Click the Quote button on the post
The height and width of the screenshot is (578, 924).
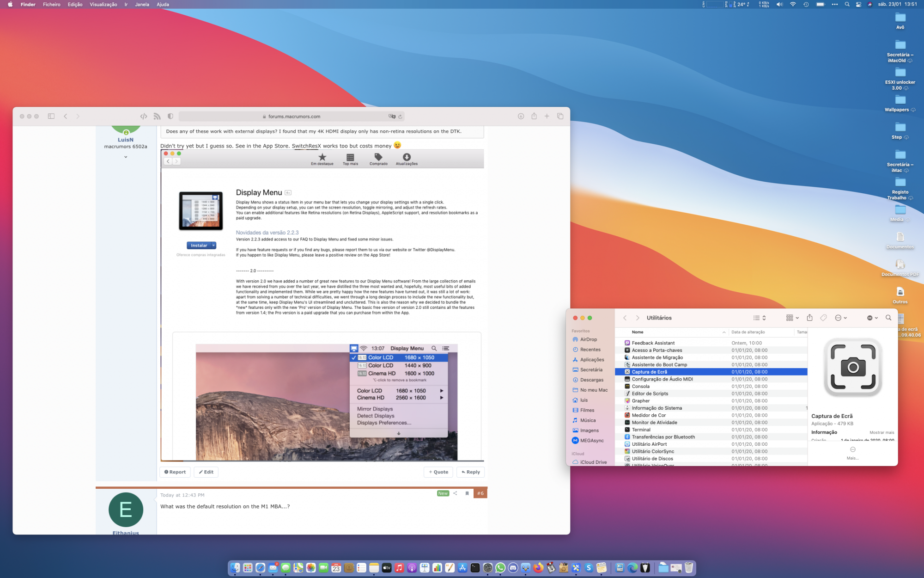438,472
